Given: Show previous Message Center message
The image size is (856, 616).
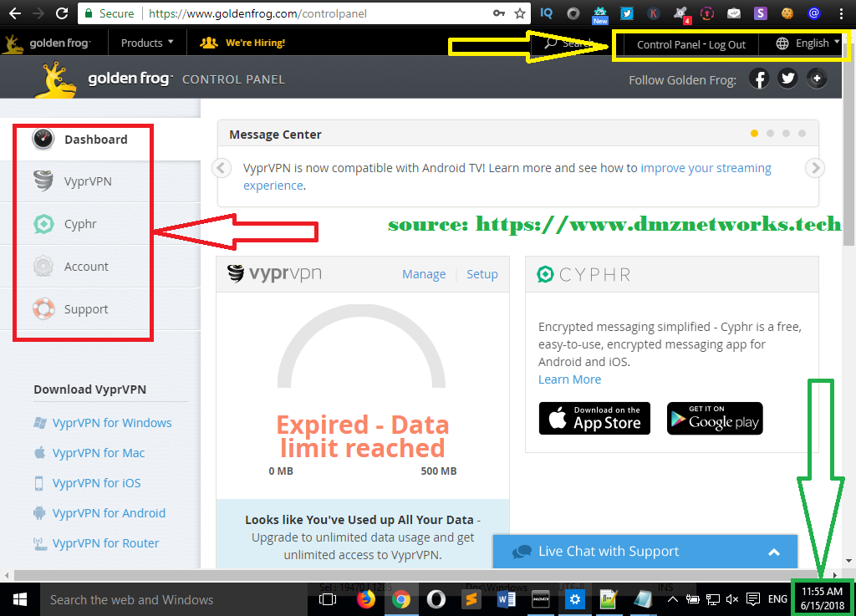Looking at the screenshot, I should click(221, 167).
